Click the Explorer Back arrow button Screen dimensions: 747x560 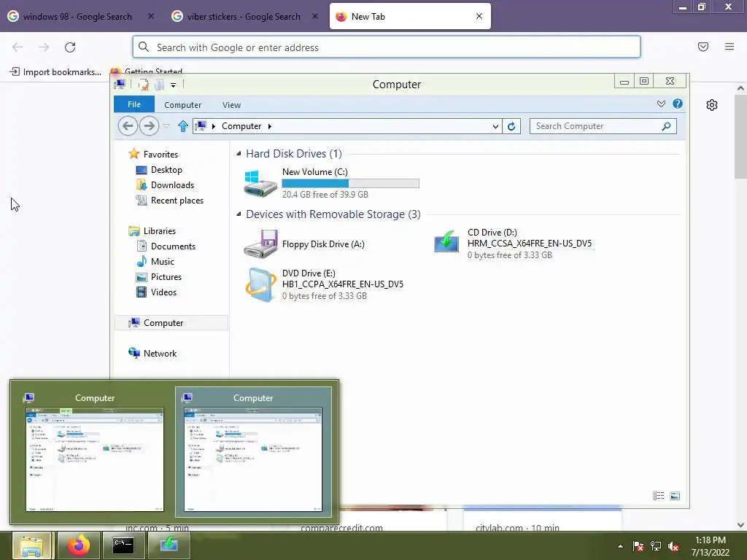point(128,126)
